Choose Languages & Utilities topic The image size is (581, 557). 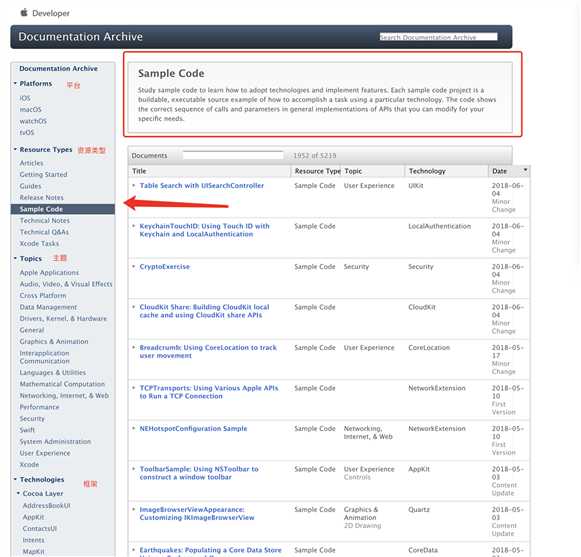53,372
